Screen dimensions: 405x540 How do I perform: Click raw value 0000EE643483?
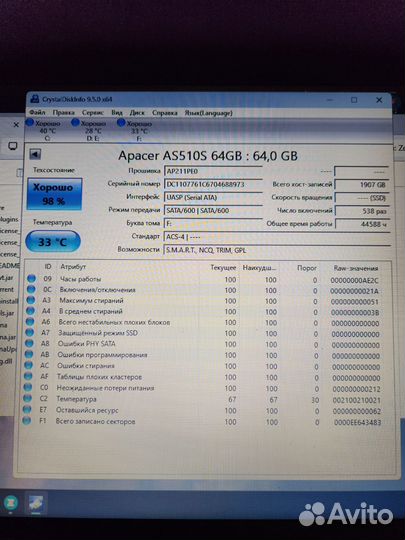click(x=357, y=422)
